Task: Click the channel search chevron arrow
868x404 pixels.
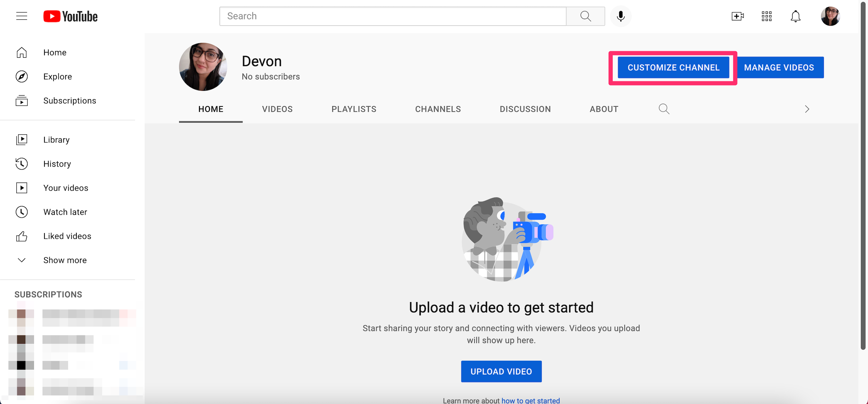Action: (808, 108)
